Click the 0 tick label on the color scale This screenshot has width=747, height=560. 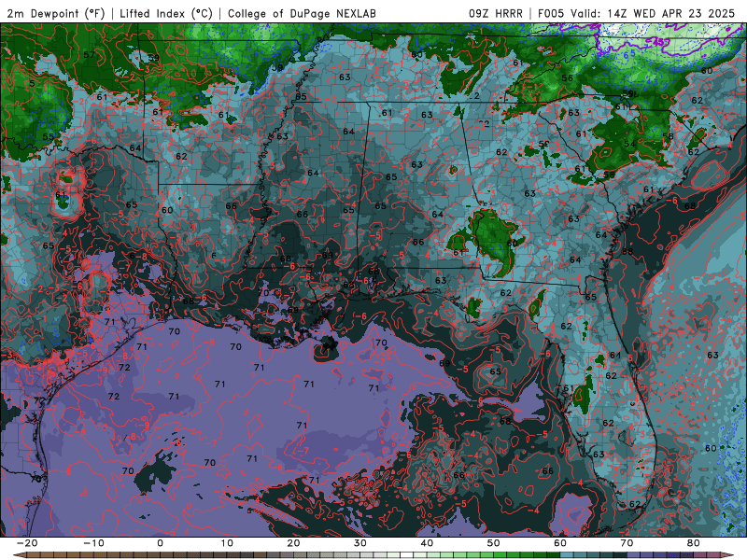point(160,543)
